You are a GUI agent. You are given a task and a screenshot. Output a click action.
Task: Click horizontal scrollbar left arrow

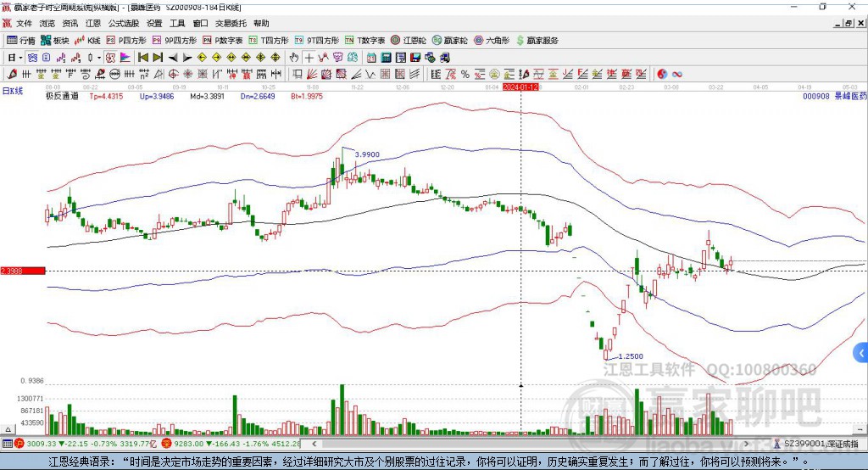click(x=314, y=444)
